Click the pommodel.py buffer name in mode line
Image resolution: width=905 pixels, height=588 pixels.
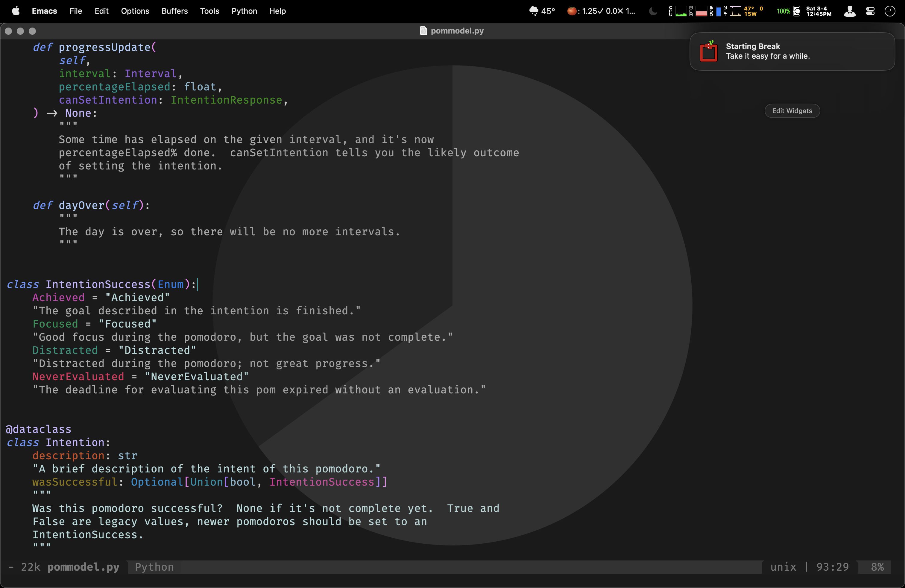pos(83,567)
